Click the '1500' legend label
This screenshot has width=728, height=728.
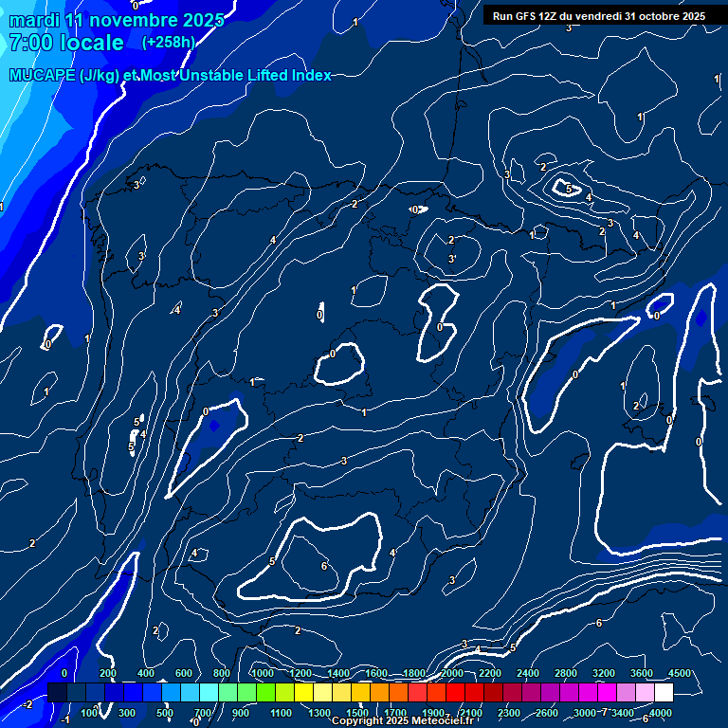click(357, 713)
